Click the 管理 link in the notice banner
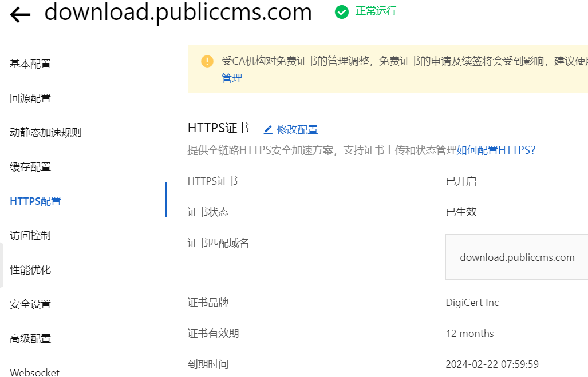Screen dimensions: 588x377 (x=232, y=78)
